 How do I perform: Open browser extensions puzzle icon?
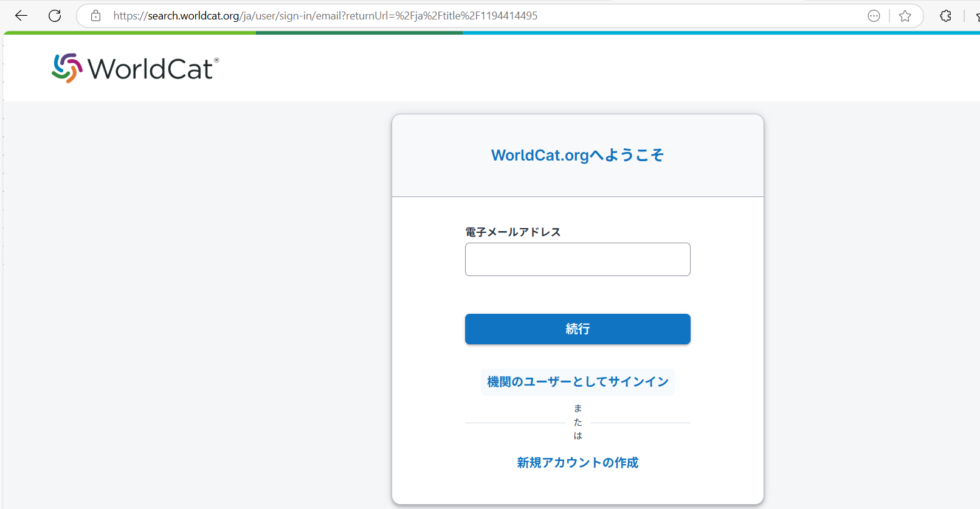click(945, 16)
